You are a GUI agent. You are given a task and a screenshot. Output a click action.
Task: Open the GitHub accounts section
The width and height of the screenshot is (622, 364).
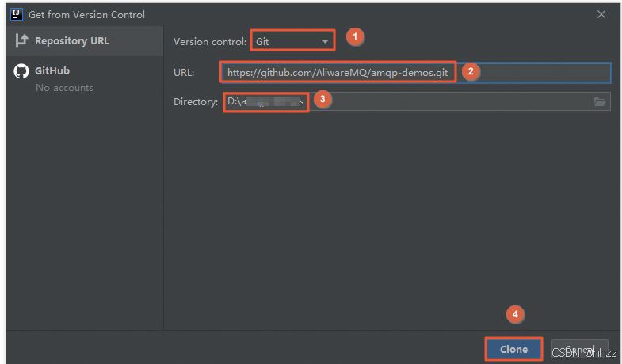[85, 79]
